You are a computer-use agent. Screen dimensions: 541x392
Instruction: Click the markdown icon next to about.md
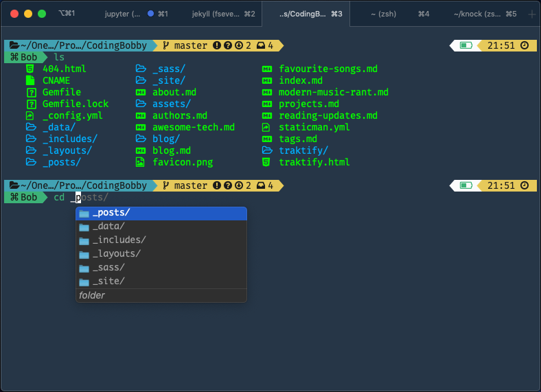[x=141, y=92]
